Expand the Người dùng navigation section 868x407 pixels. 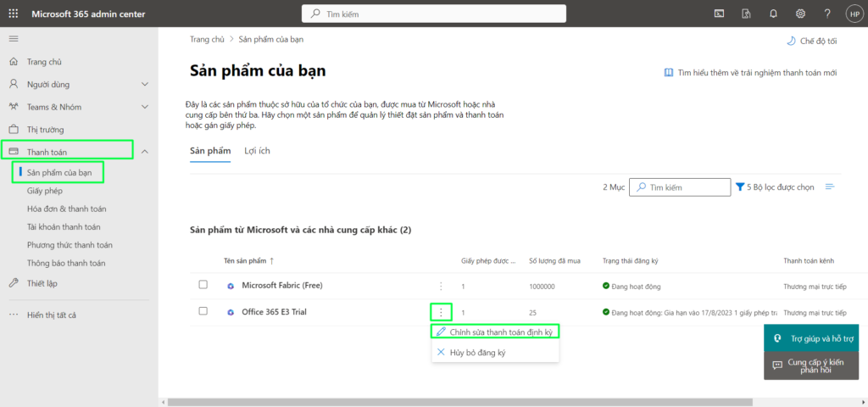click(145, 84)
